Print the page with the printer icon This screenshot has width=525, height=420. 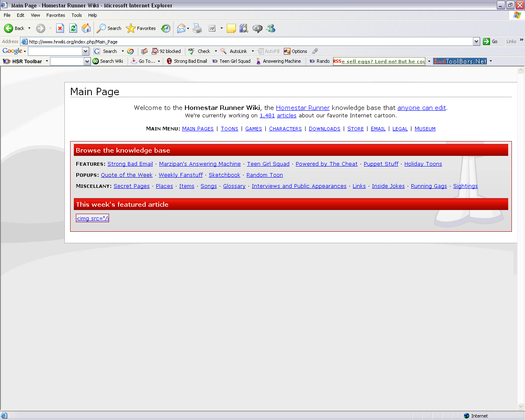pyautogui.click(x=197, y=28)
